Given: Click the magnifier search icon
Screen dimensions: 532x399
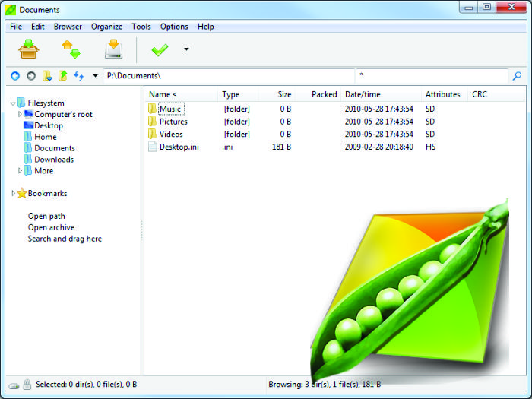Looking at the screenshot, I should pyautogui.click(x=517, y=76).
